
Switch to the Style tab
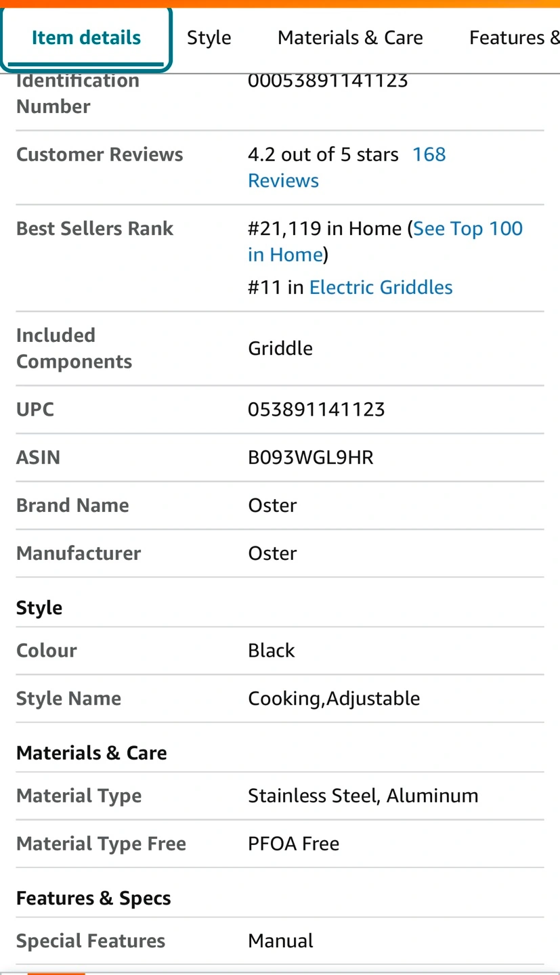pyautogui.click(x=209, y=37)
